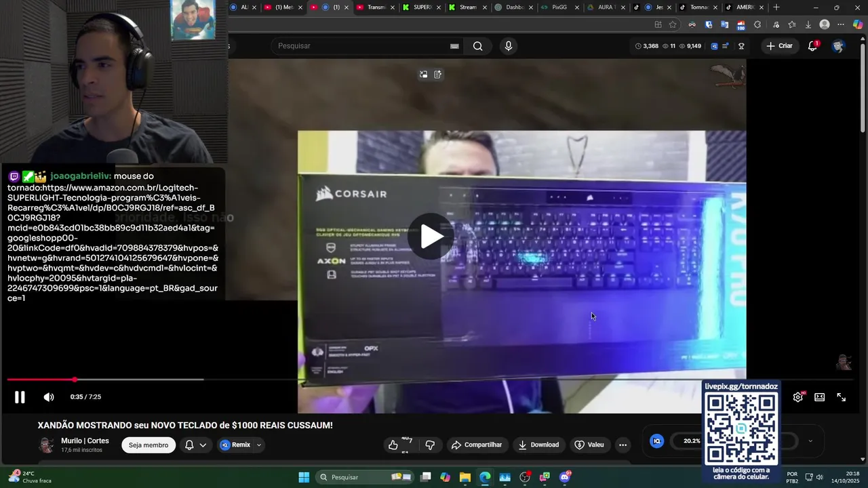Switch to the Dashboard browser tab

(x=513, y=7)
